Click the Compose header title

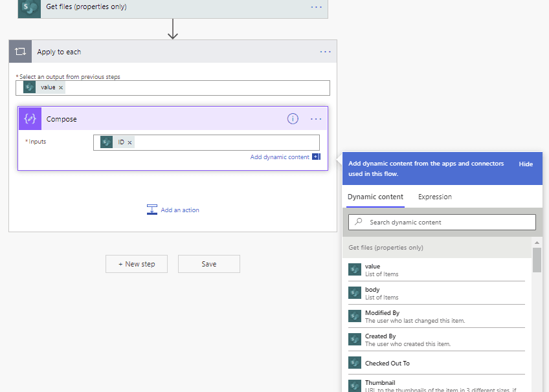click(x=62, y=119)
